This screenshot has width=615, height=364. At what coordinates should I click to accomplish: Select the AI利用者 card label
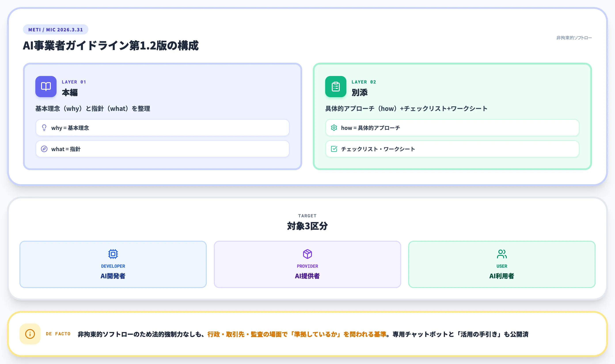tap(502, 276)
